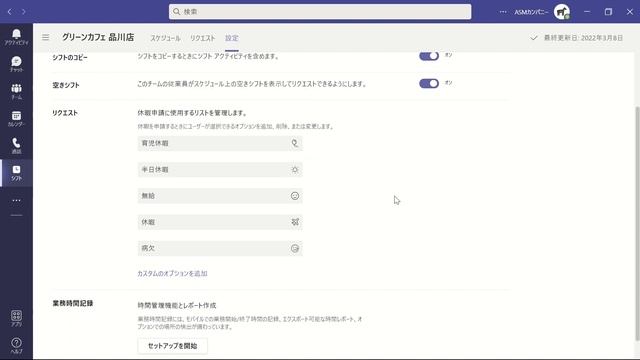Click the 最終更新日 status text

point(583,38)
